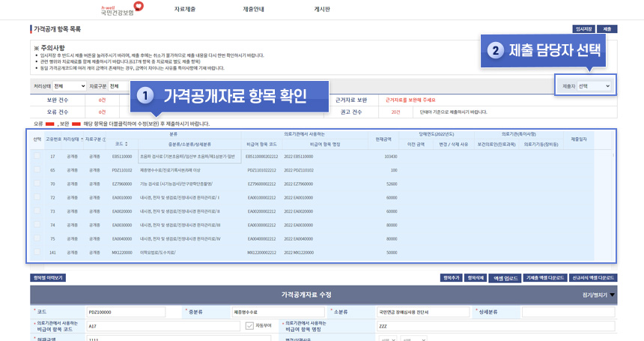
Task: Check the selection box for row 141
Action: (37, 252)
